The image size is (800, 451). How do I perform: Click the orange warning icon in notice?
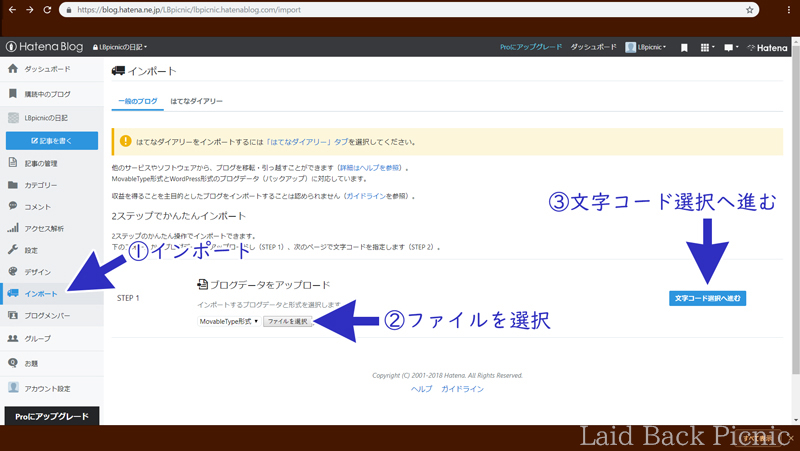(126, 141)
